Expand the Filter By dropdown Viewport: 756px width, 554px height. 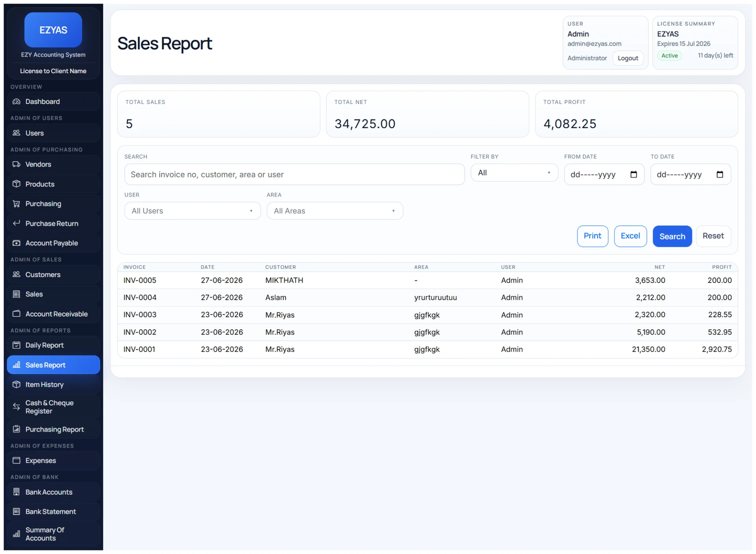point(514,172)
